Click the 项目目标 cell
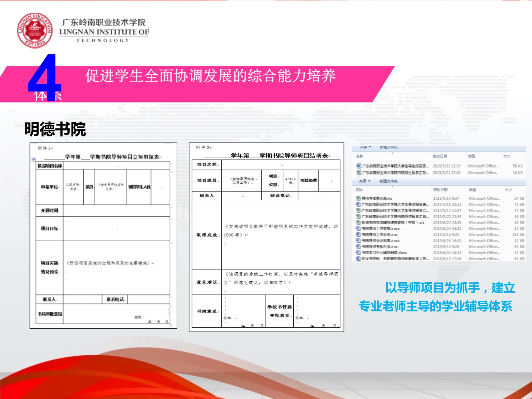The image size is (532, 399). tap(50, 228)
